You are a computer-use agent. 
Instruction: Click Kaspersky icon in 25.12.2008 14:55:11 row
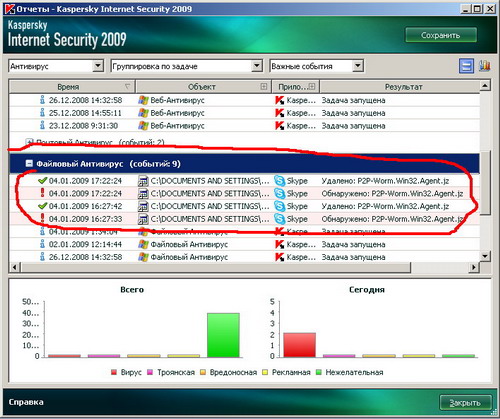pyautogui.click(x=279, y=113)
